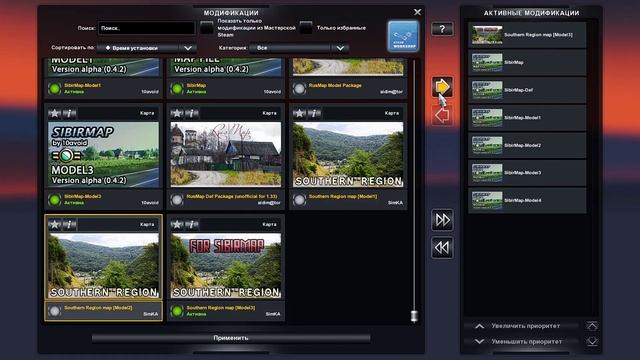Screen dimensions: 640x360
Task: Show info for Southern Region map [Model3]
Action: coord(191,224)
